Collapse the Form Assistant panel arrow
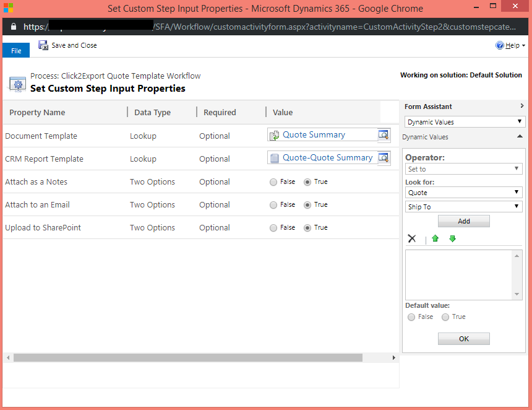 click(521, 107)
